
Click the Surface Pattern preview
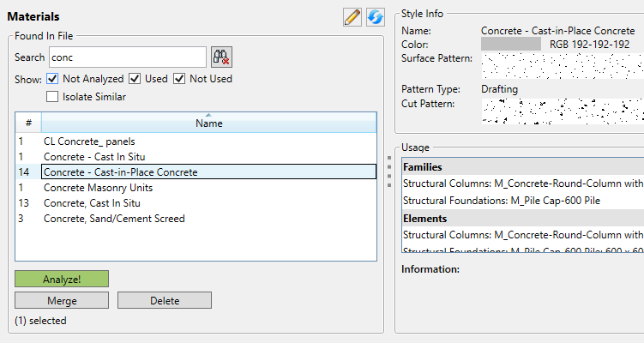point(563,66)
